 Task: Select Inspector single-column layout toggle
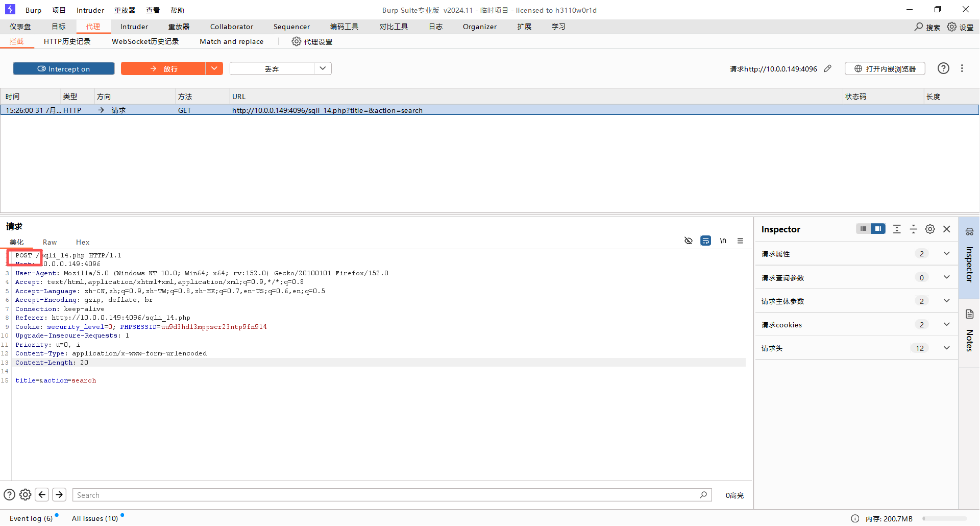click(863, 229)
